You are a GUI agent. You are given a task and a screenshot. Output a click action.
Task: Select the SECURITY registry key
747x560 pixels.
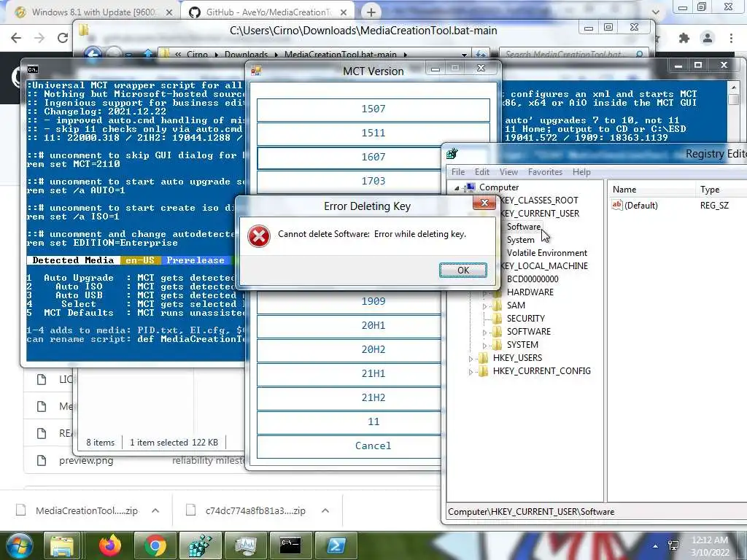point(525,318)
